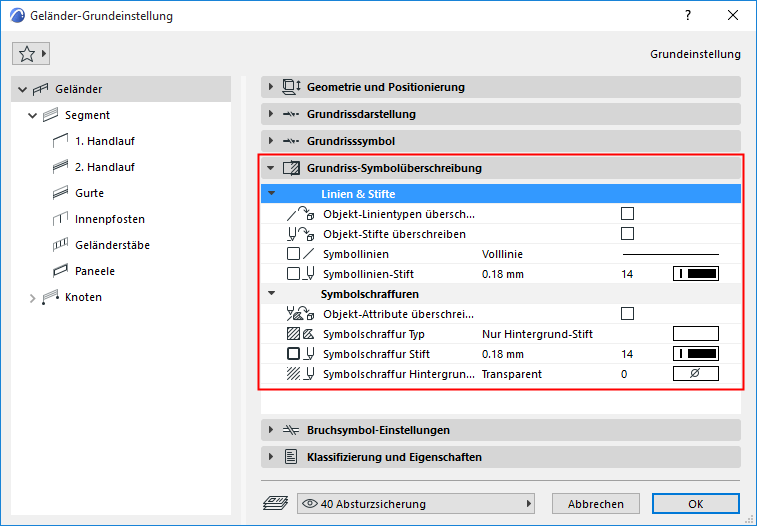Viewport: 757px width, 526px height.
Task: Expand the Knoten tree node
Action: pyautogui.click(x=32, y=297)
